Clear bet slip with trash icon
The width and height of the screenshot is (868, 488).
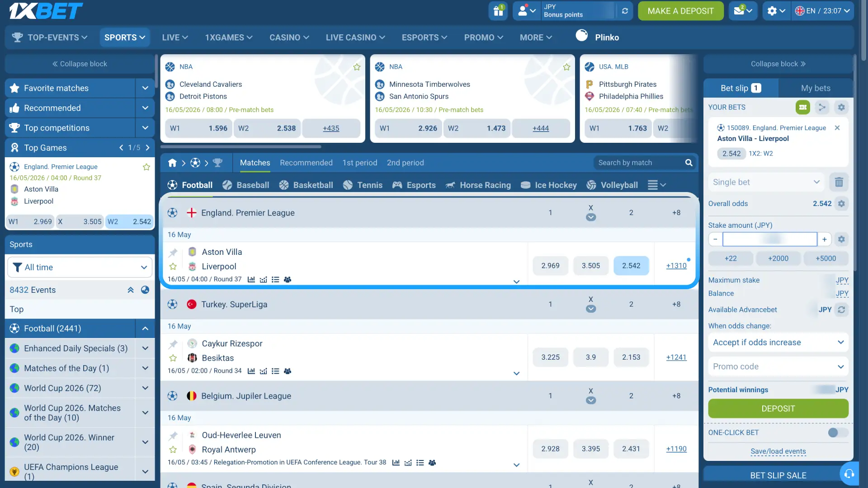[839, 182]
